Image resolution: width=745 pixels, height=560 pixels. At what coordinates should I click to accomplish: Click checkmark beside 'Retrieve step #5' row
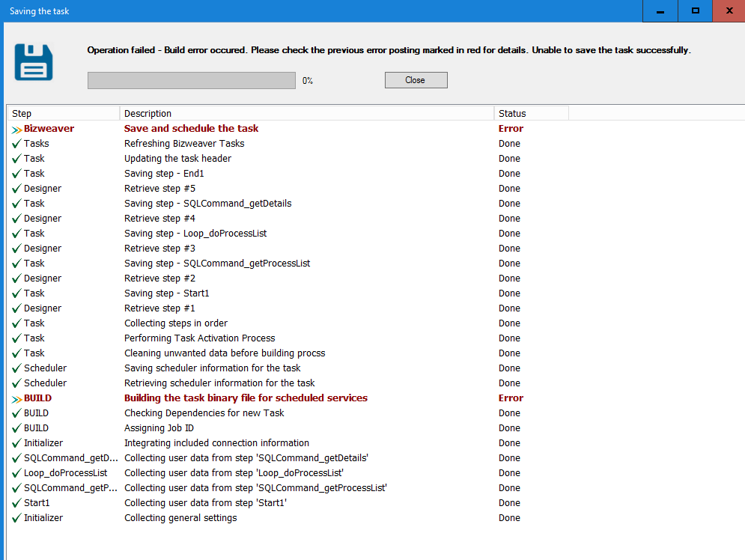click(x=16, y=189)
